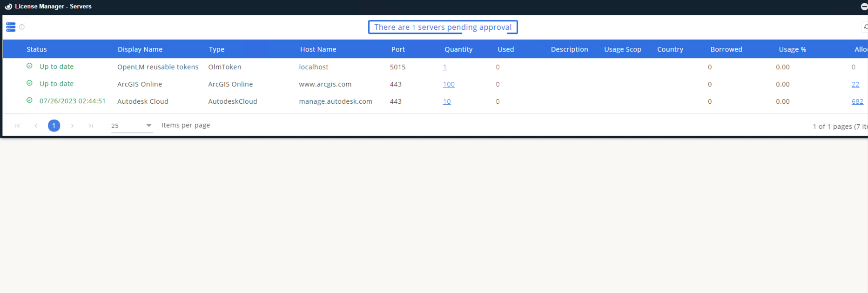Go to the next page arrow
The height and width of the screenshot is (293, 868).
(72, 126)
